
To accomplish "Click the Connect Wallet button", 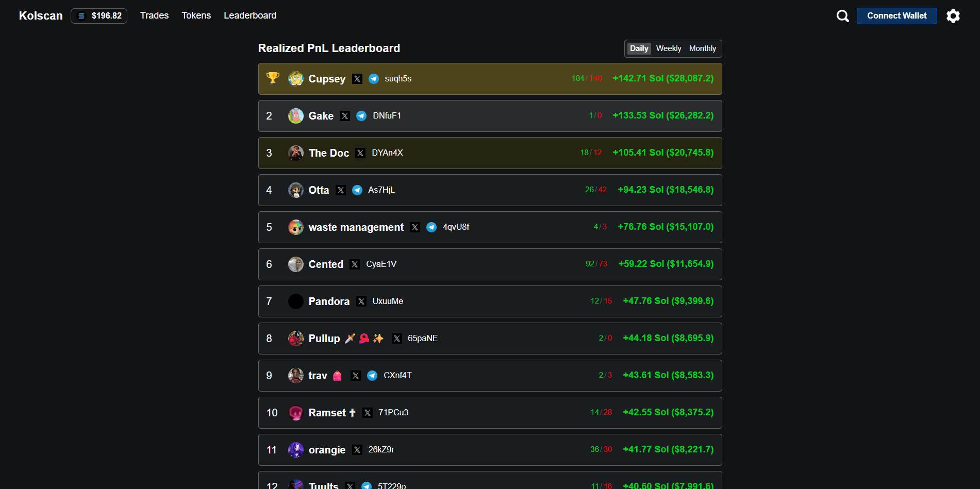I will coord(896,15).
